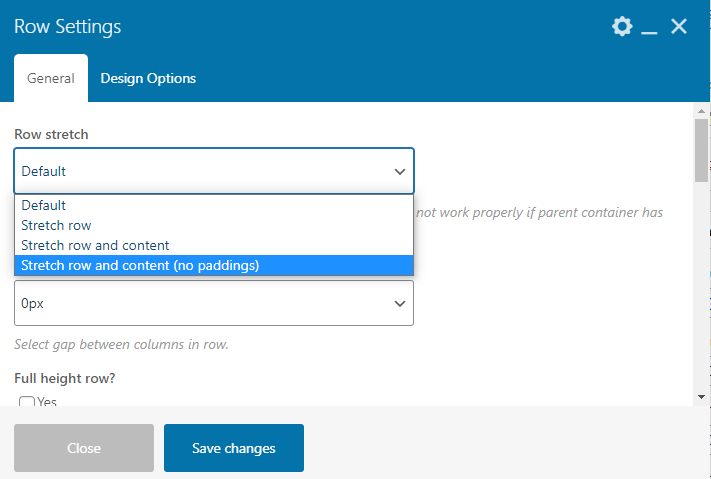Minimize the Row Settings panel
Viewport: 711px width, 479px height.
coord(650,28)
